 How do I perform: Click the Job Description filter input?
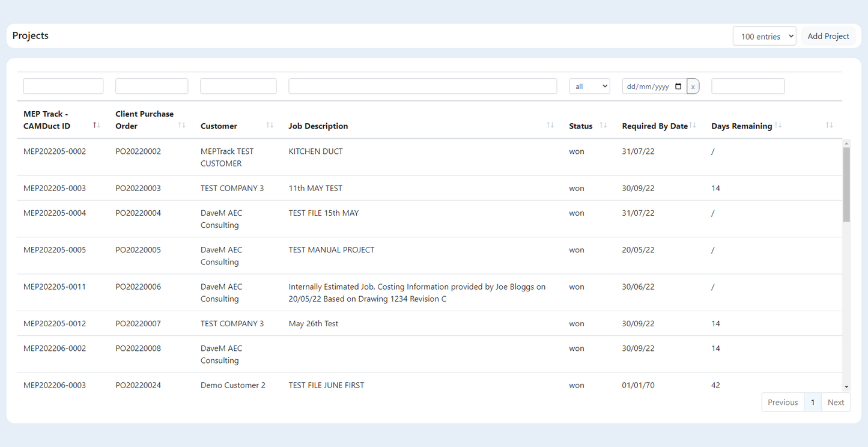coord(422,87)
